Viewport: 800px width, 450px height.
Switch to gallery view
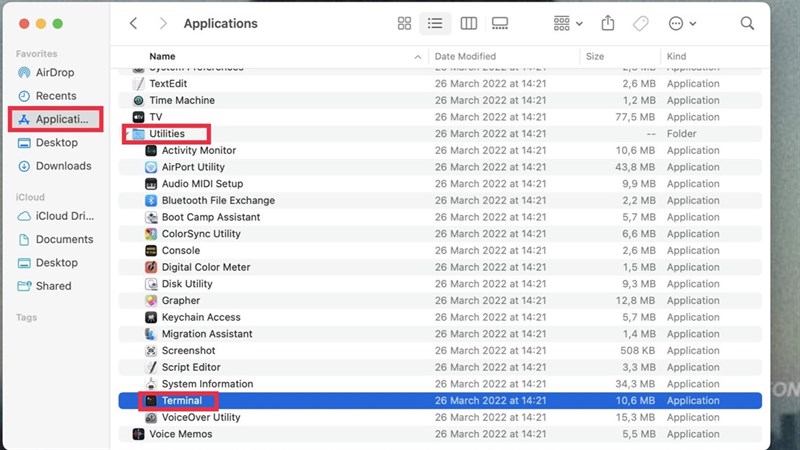tap(499, 23)
